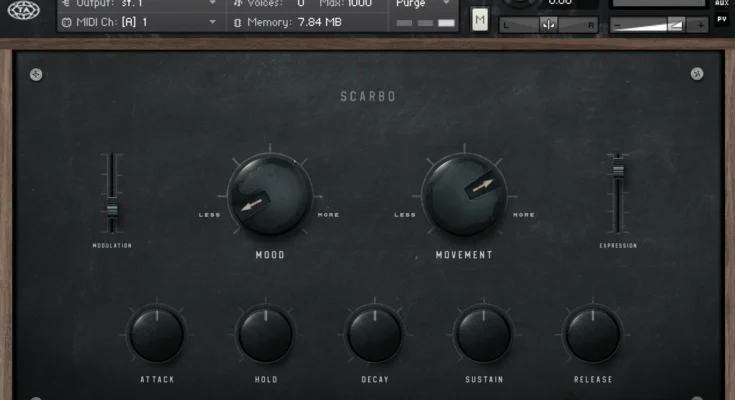This screenshot has width=735, height=400.
Task: Click the Movement knob
Action: point(463,195)
